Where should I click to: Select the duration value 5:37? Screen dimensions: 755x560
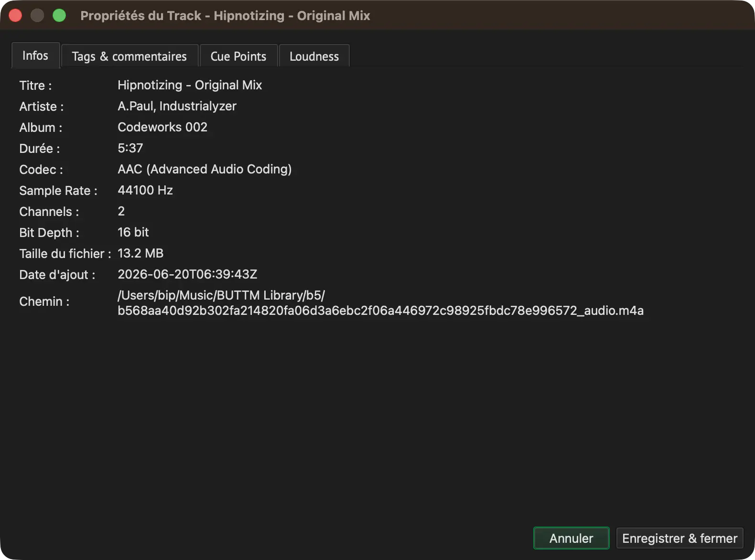(x=130, y=148)
